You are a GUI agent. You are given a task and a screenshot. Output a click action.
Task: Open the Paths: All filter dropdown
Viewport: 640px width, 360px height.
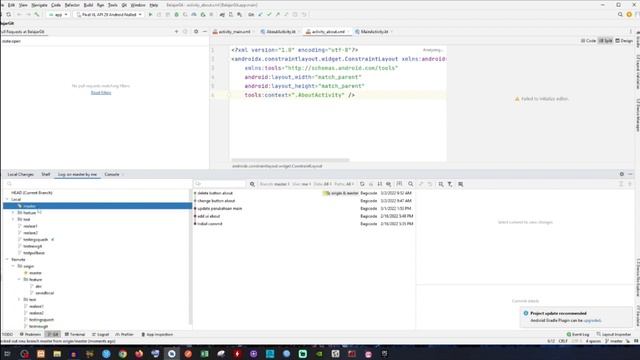click(x=344, y=184)
